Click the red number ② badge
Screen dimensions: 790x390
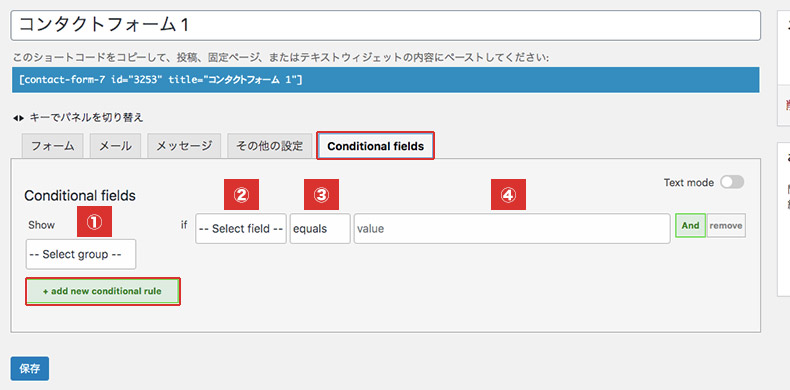[241, 194]
